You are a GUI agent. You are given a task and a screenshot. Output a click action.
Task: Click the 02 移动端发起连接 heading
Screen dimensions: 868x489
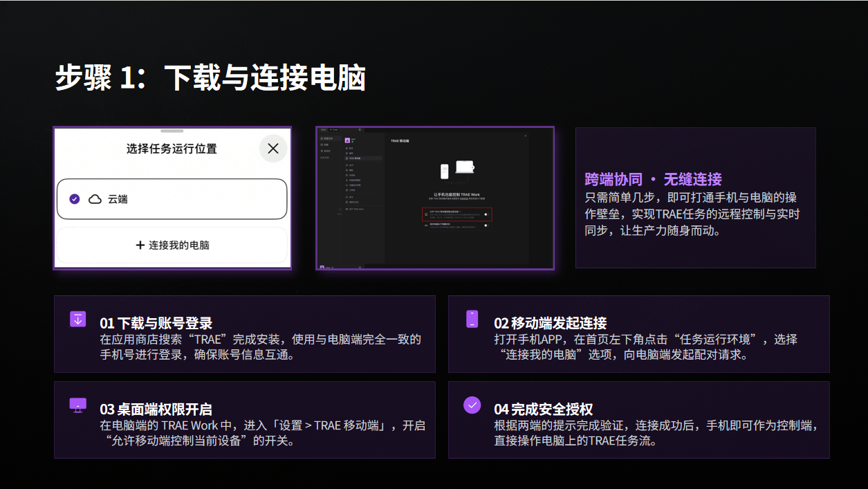[550, 323]
